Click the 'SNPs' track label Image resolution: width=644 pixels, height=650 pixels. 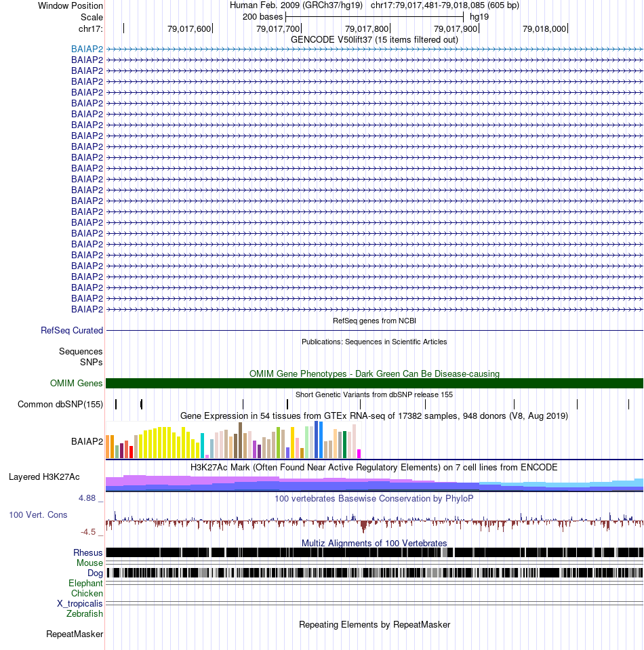point(92,363)
